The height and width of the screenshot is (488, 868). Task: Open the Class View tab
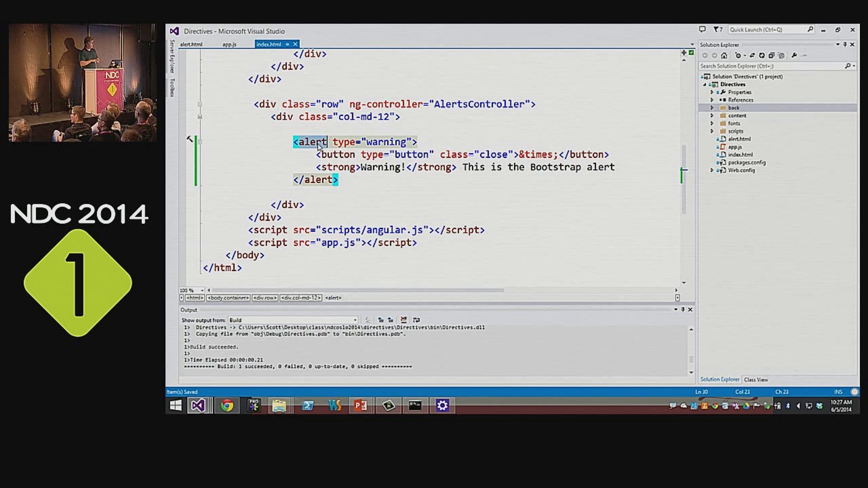pos(756,380)
